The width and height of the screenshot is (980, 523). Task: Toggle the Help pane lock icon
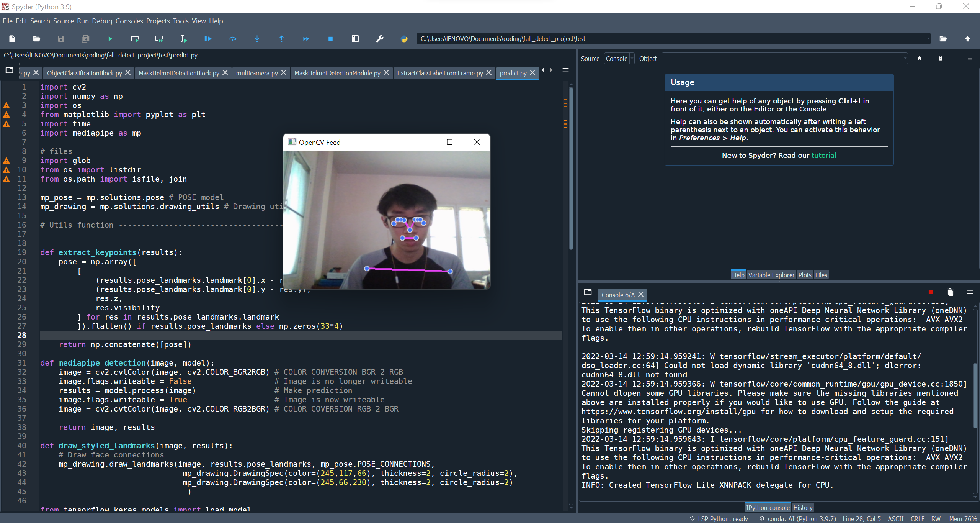940,59
